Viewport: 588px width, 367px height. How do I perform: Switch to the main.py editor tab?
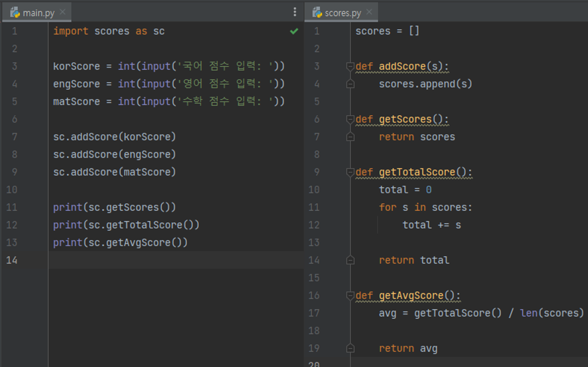[x=37, y=13]
